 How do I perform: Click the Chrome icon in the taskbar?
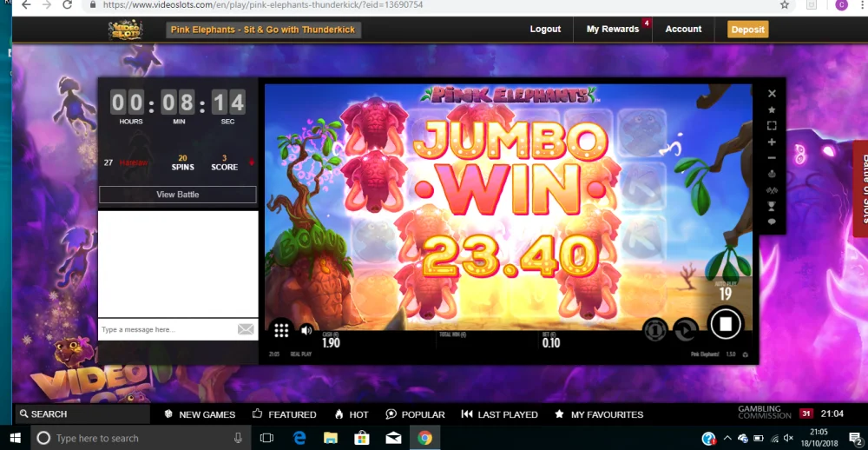point(425,439)
